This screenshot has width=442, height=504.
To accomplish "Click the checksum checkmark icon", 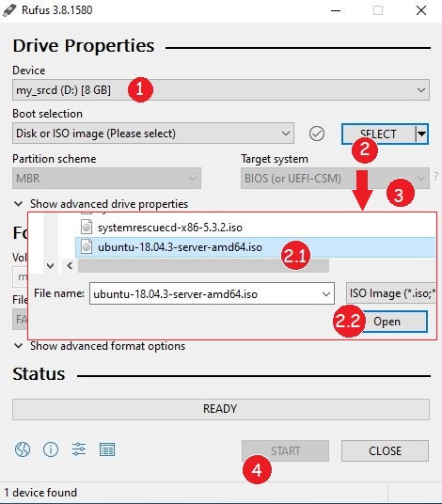I will coord(317,134).
